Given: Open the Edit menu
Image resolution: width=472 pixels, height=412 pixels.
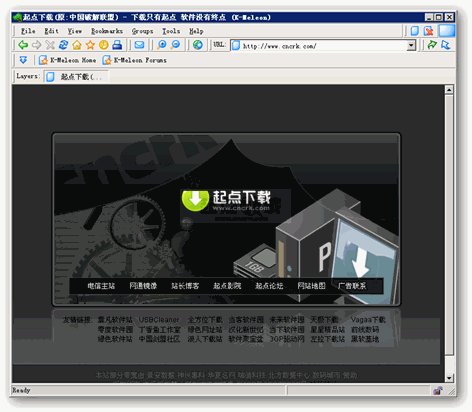Looking at the screenshot, I should click(x=51, y=31).
